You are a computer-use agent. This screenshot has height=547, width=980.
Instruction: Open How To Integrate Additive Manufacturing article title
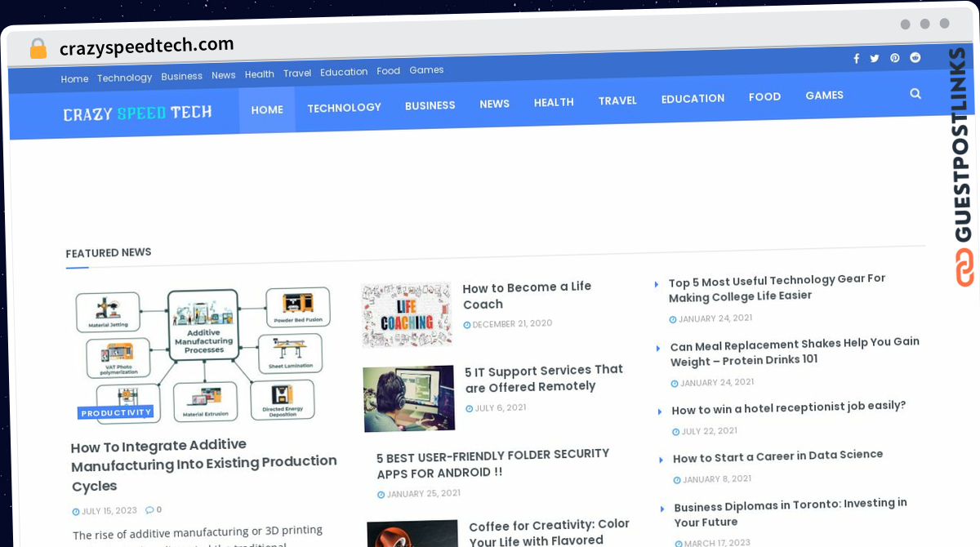point(204,465)
